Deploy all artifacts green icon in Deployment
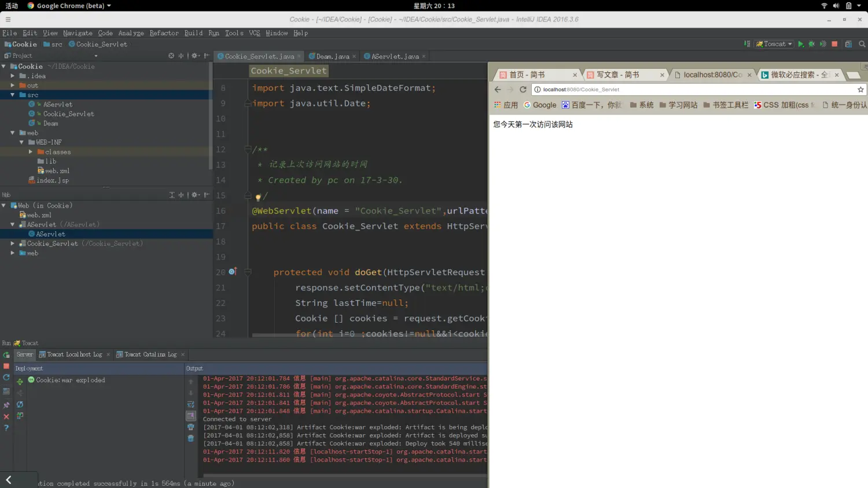868x488 pixels. (20, 382)
